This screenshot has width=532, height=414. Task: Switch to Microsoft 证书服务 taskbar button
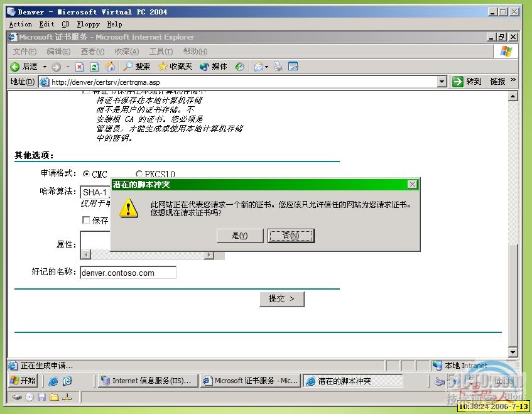[251, 381]
